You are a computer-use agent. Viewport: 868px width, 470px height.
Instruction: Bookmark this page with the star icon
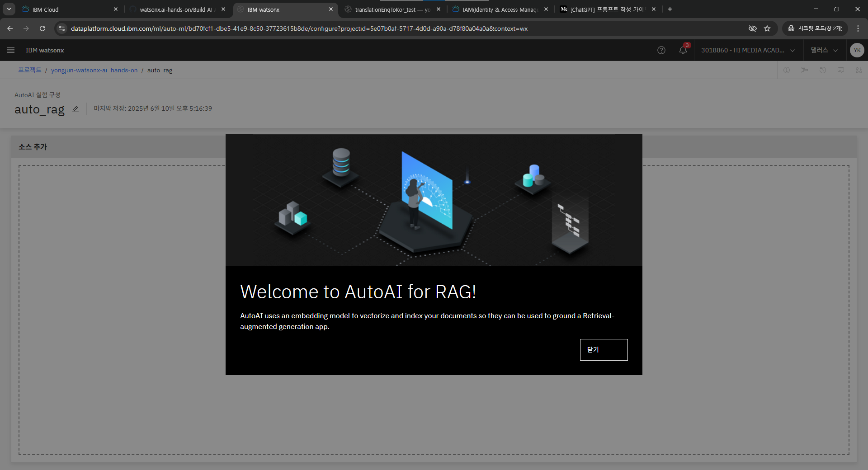point(767,28)
